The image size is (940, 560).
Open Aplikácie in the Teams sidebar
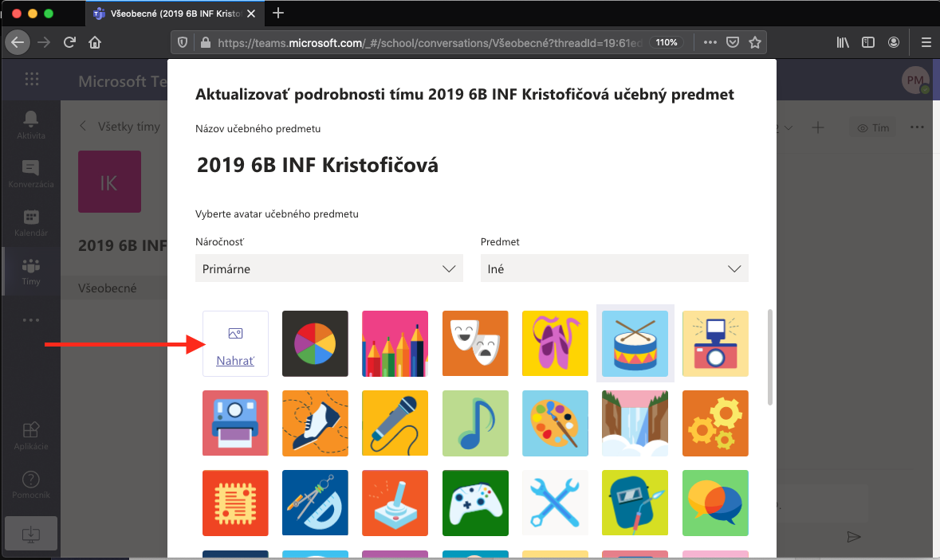pos(31,435)
